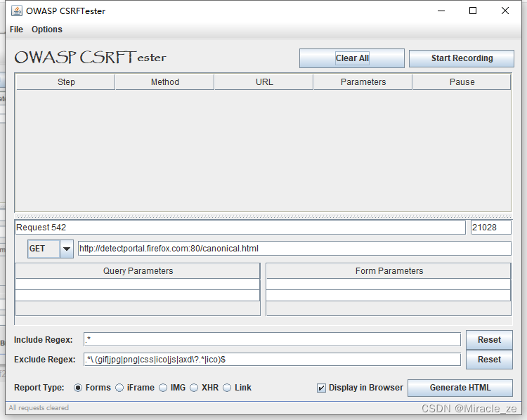The image size is (527, 420).
Task: Click the Form Parameters table header
Action: point(389,271)
